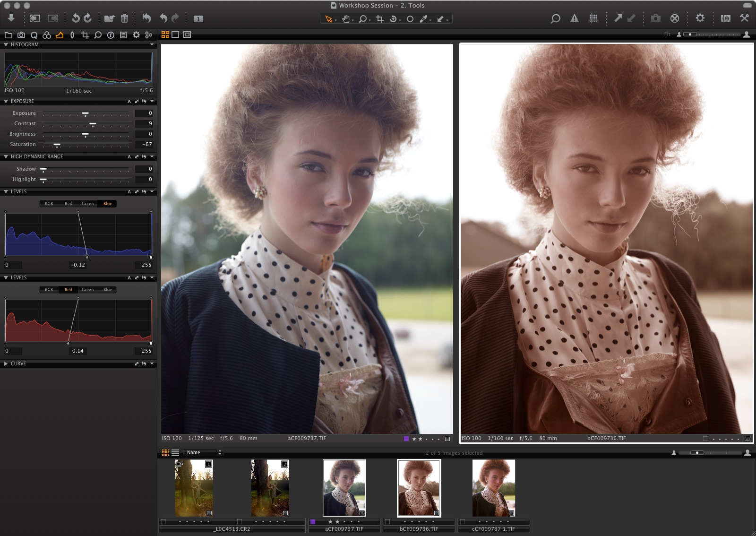Select the Exposure tool tab
Image resolution: width=756 pixels, height=536 pixels.
coord(59,34)
